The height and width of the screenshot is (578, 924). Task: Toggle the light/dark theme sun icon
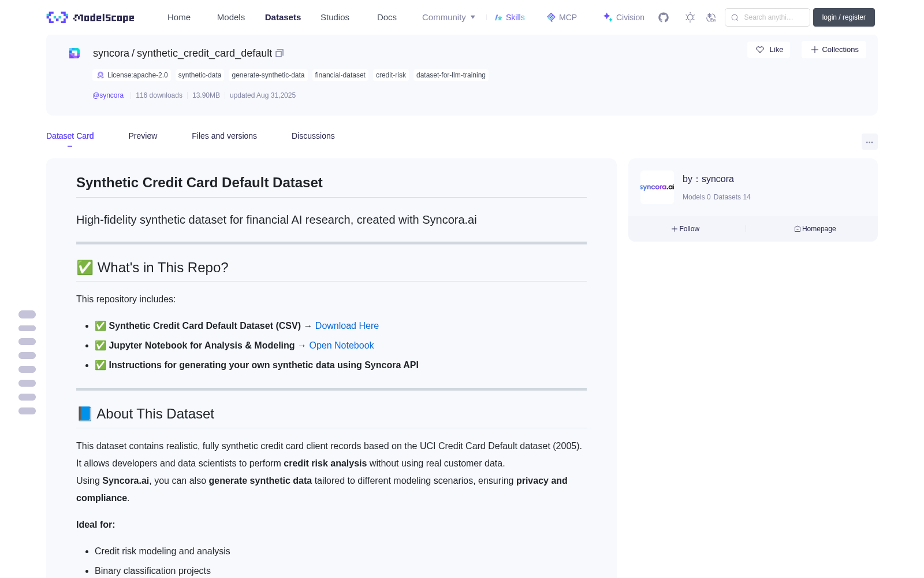(x=690, y=17)
